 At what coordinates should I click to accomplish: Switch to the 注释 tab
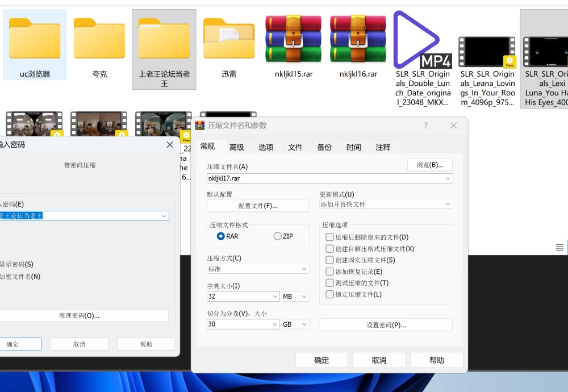pos(383,148)
